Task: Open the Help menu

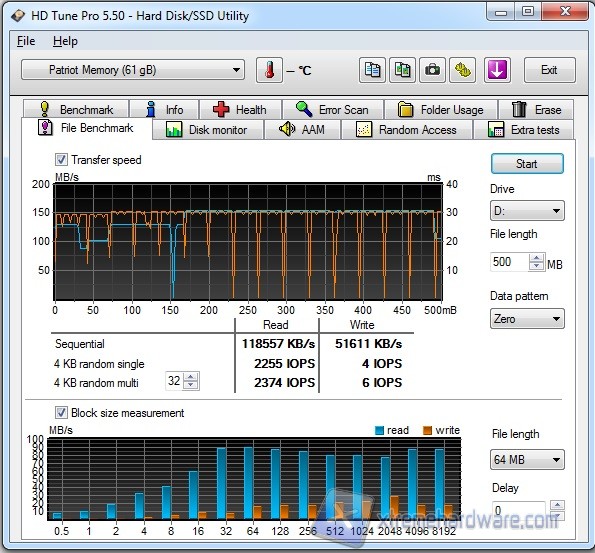Action: coord(65,41)
